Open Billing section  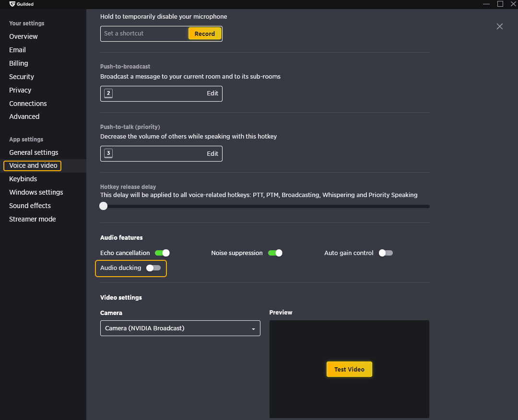pyautogui.click(x=19, y=63)
